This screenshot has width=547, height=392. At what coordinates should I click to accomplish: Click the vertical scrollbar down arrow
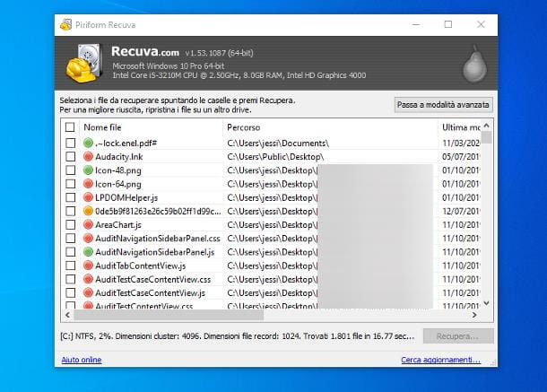click(x=487, y=303)
